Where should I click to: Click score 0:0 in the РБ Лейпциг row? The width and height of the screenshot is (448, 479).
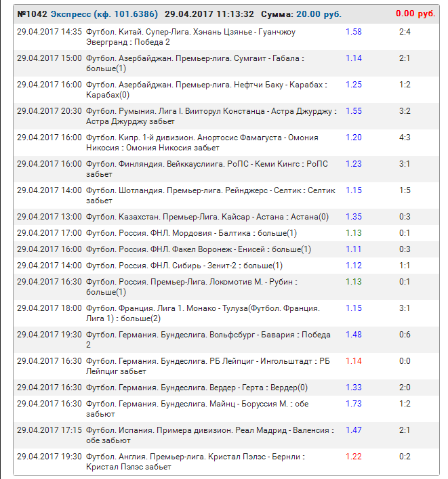(405, 361)
